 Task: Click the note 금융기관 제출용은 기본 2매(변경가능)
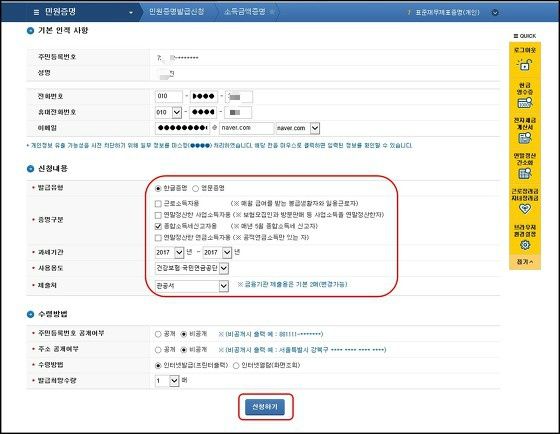[x=292, y=285]
